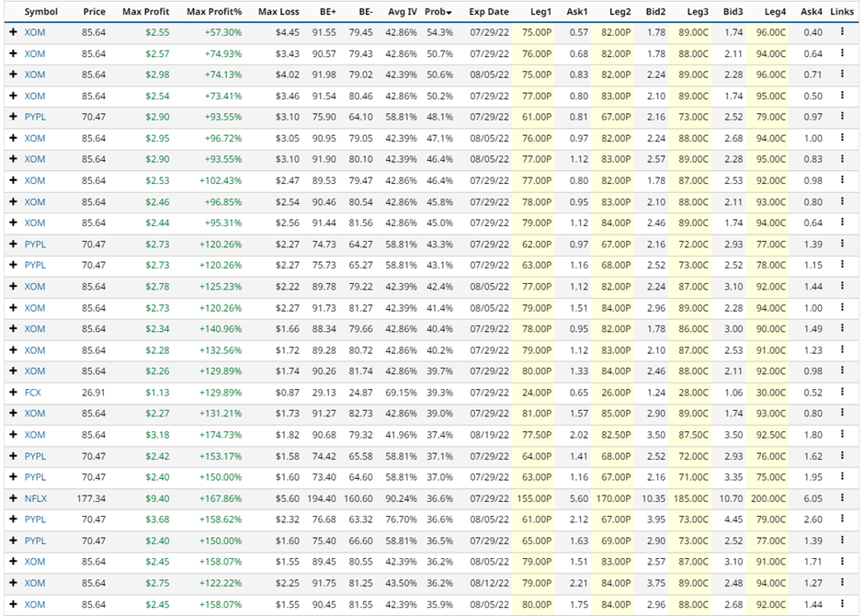This screenshot has height=616, width=864.
Task: Open links menu for XOM row with 41.4% probability
Action: 842,307
